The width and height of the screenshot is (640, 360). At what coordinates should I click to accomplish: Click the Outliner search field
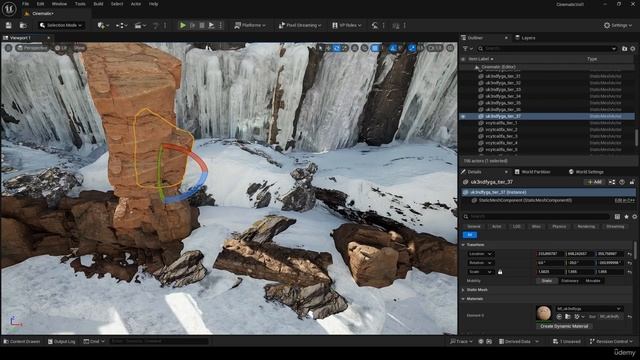click(x=547, y=49)
